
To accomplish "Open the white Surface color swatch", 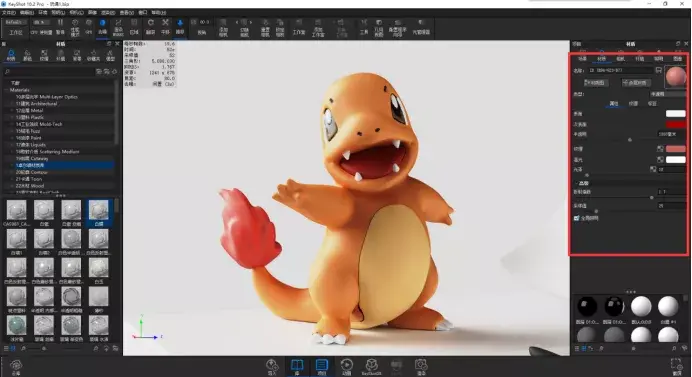I will 675,113.
